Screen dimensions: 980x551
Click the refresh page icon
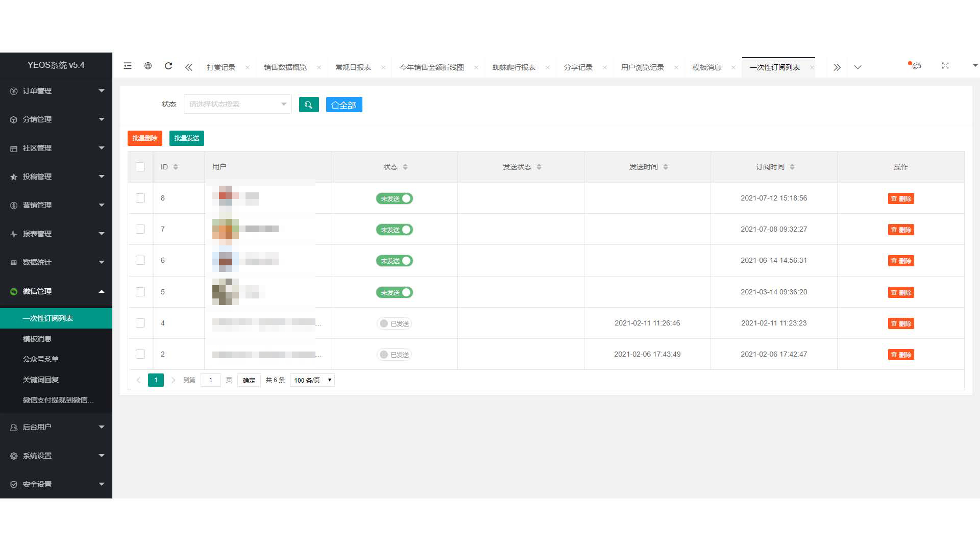pyautogui.click(x=168, y=66)
